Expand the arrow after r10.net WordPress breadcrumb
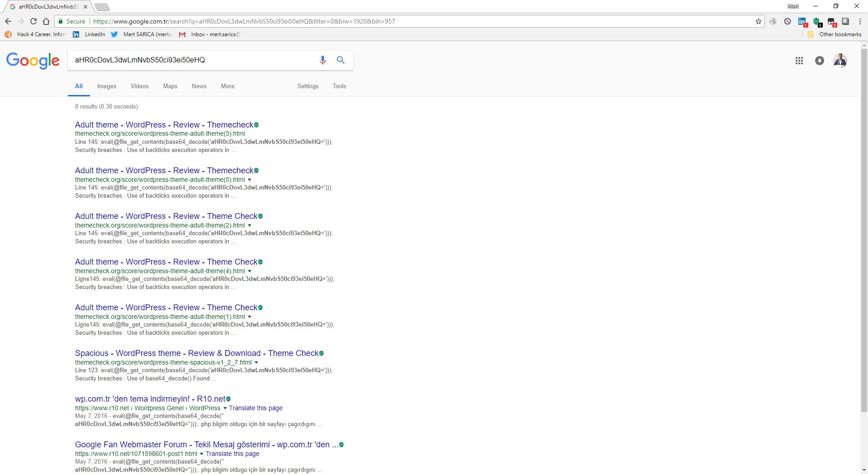 pyautogui.click(x=225, y=408)
